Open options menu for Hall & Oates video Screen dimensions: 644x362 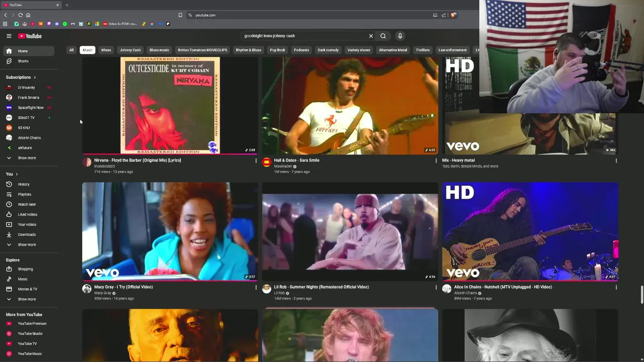coord(436,161)
